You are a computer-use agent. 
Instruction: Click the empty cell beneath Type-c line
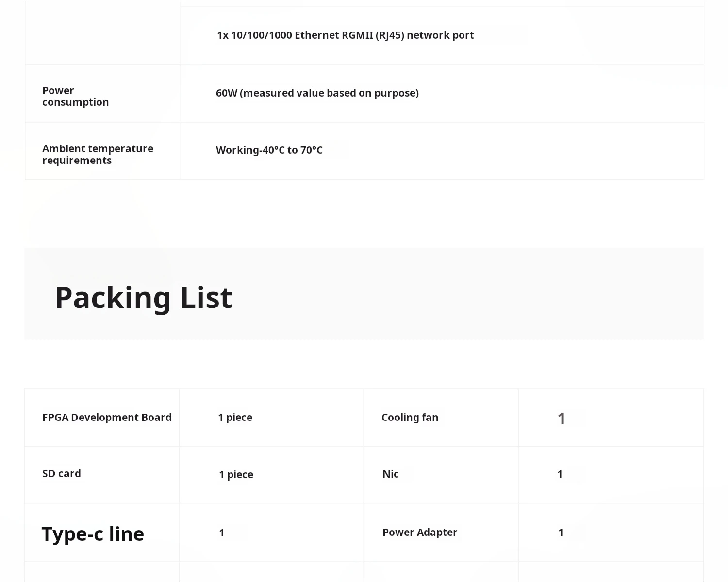(102, 572)
